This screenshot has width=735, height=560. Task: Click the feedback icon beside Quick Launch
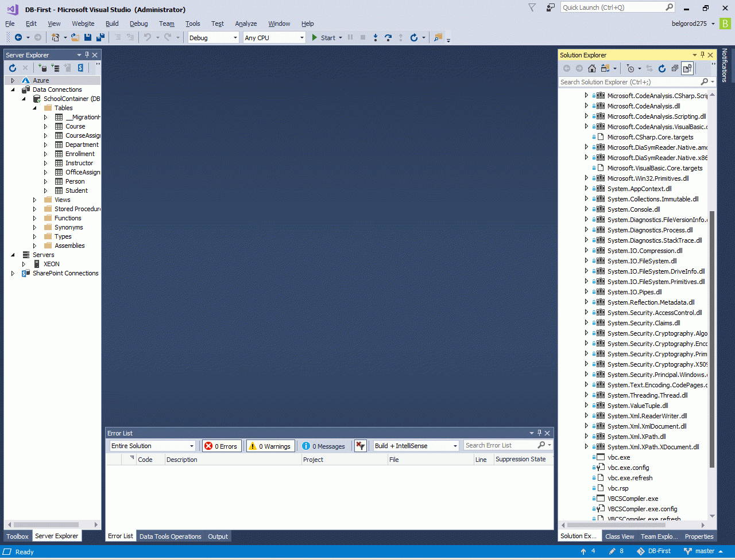tap(551, 7)
